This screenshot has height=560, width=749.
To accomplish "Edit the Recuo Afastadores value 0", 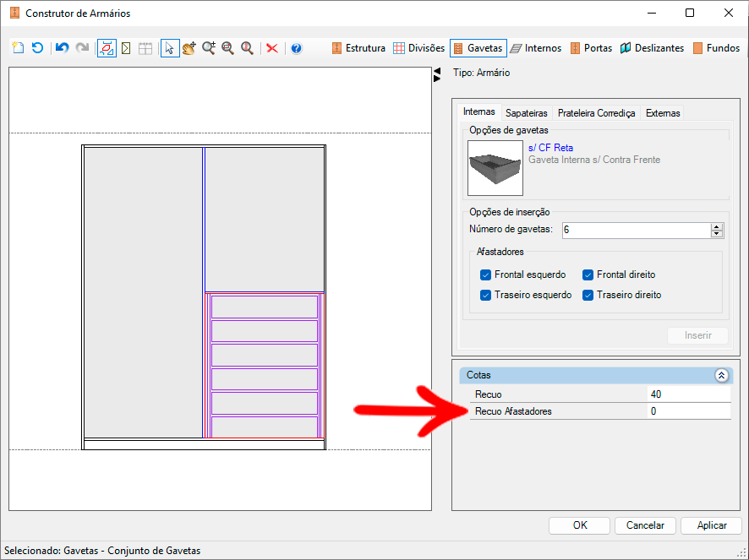I will coord(689,411).
